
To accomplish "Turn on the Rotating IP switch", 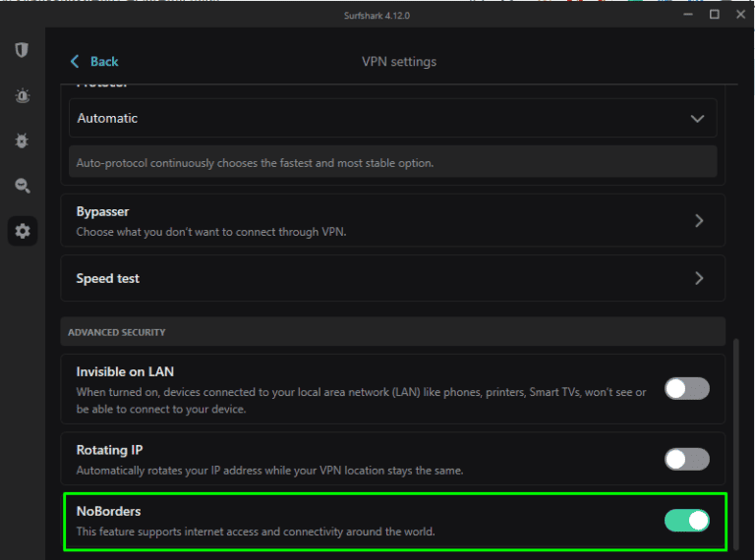I will [686, 459].
